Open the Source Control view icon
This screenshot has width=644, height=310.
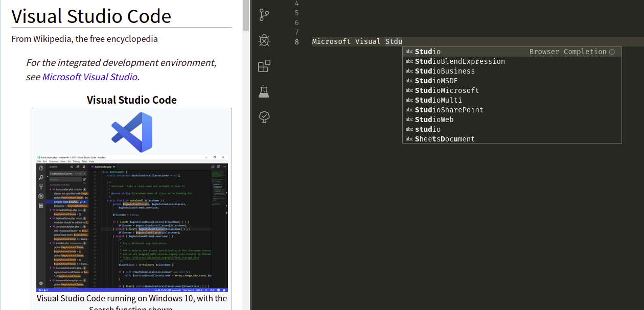[264, 15]
